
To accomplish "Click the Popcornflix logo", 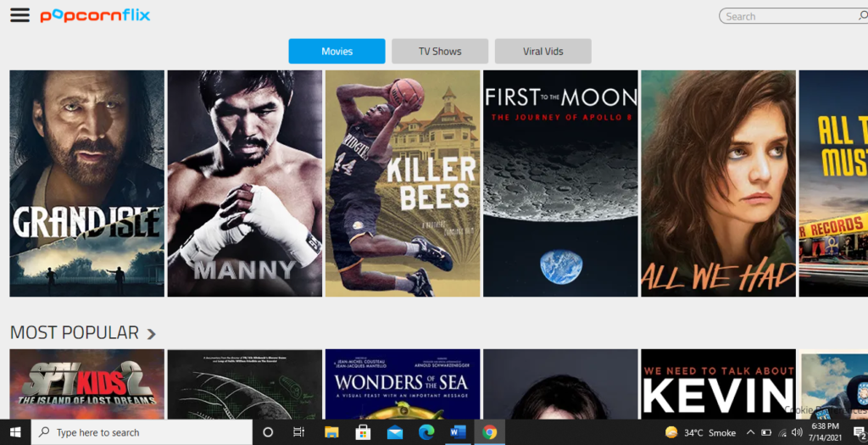I will [x=95, y=15].
